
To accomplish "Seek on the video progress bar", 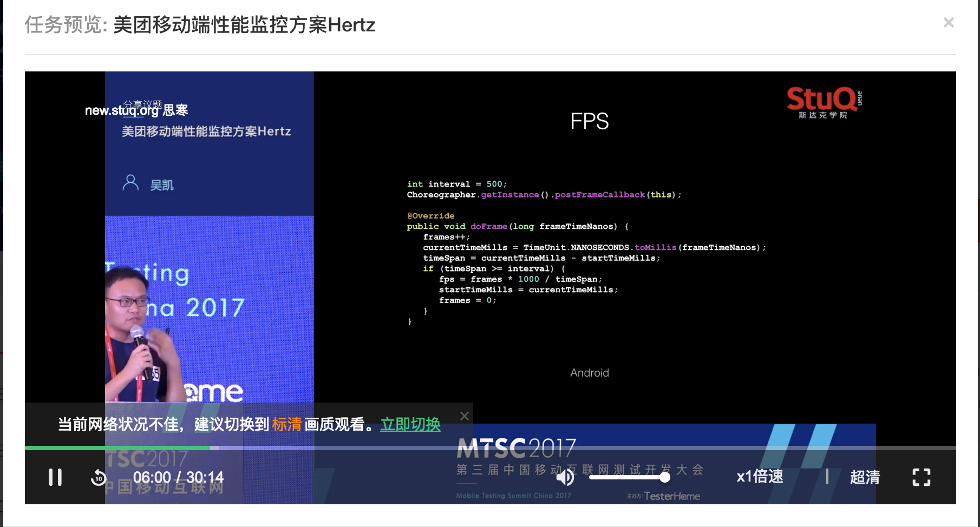I will [x=491, y=448].
